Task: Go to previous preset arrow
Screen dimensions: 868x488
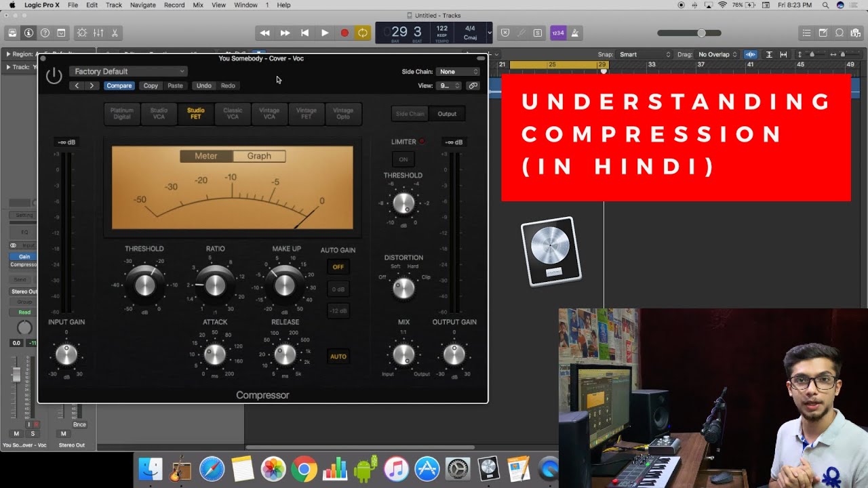Action: point(77,85)
